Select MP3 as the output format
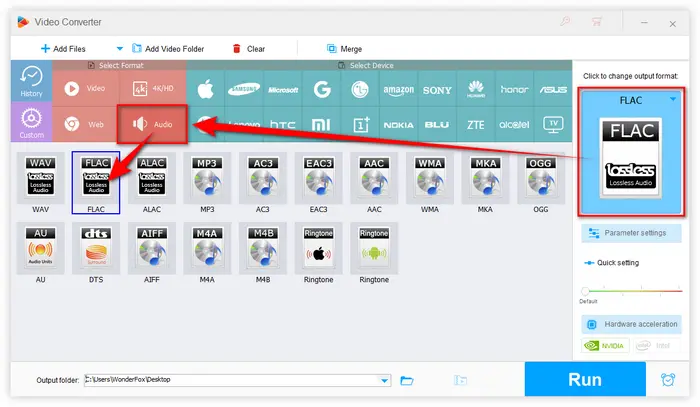Image resolution: width=700 pixels, height=407 pixels. [x=207, y=178]
